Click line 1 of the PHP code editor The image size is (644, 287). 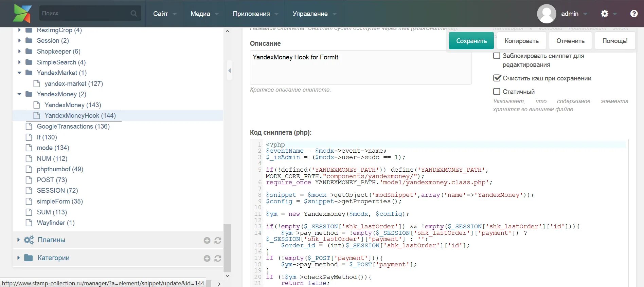tap(445, 145)
